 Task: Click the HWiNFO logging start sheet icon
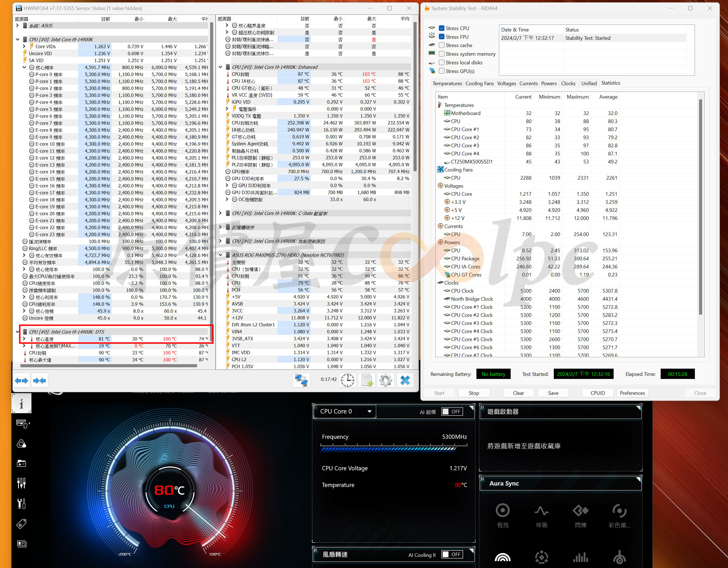(x=367, y=380)
